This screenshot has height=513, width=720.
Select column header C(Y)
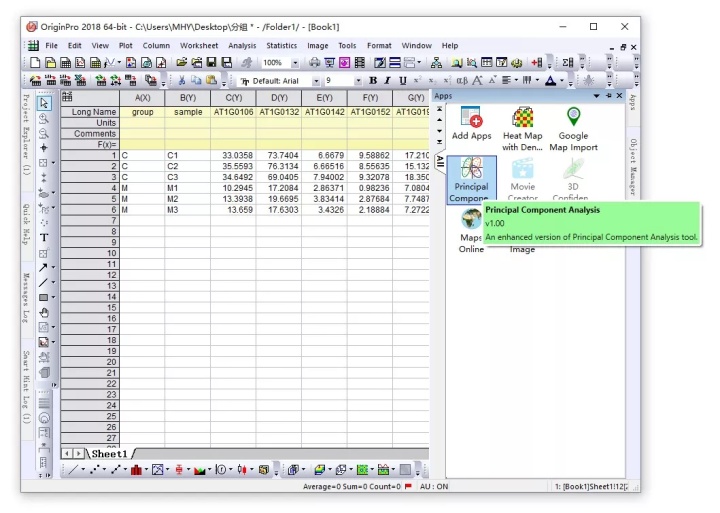click(234, 97)
